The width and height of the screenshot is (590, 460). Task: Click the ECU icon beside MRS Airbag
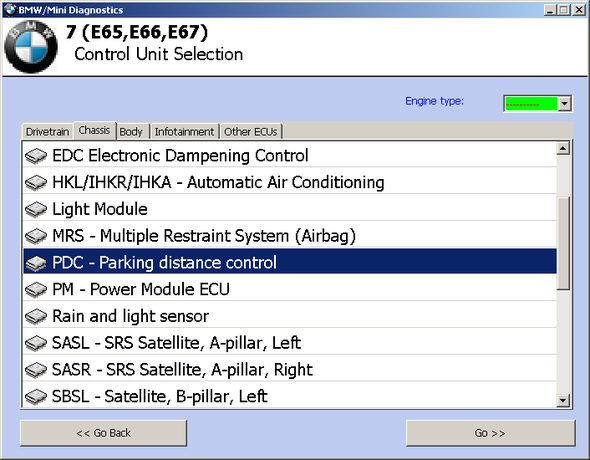point(36,236)
